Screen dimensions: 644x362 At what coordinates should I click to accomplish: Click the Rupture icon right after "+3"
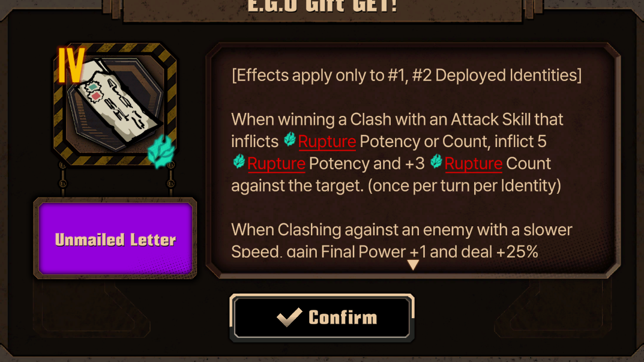coord(436,161)
